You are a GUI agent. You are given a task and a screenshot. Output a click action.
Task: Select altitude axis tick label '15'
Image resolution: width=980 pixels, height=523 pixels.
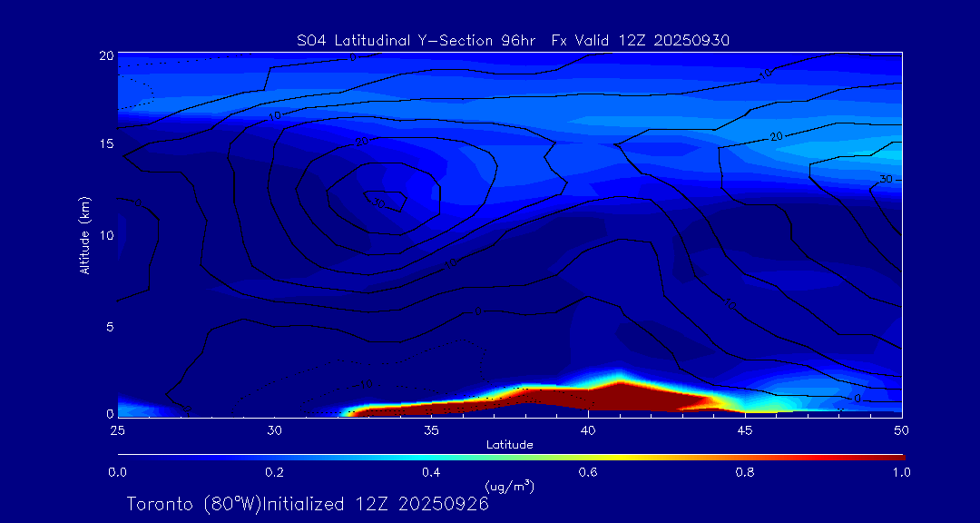click(x=105, y=143)
